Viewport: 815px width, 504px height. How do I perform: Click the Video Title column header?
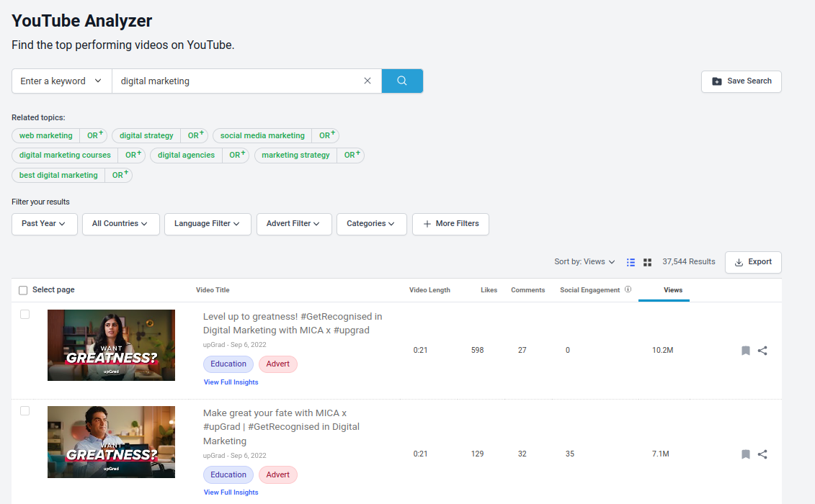tap(213, 290)
